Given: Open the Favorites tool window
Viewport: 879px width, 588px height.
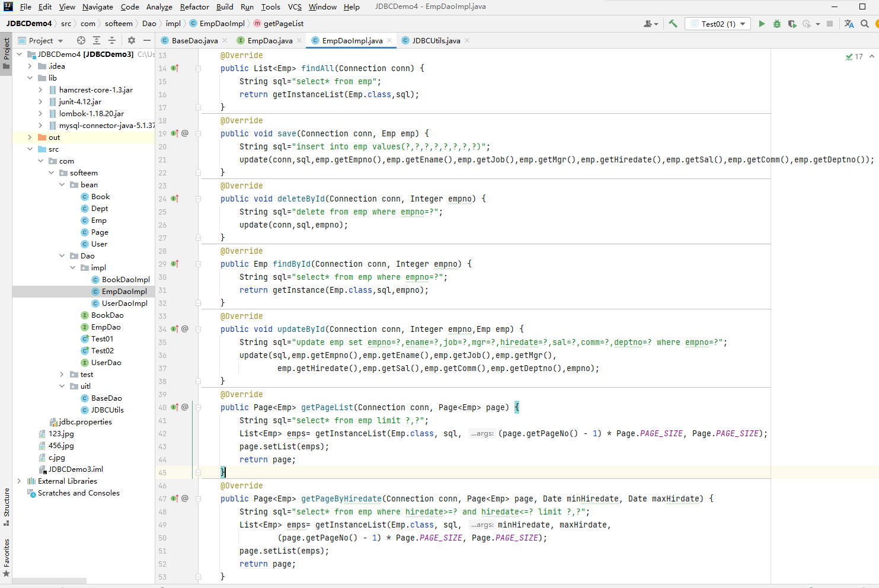Looking at the screenshot, I should (x=7, y=558).
